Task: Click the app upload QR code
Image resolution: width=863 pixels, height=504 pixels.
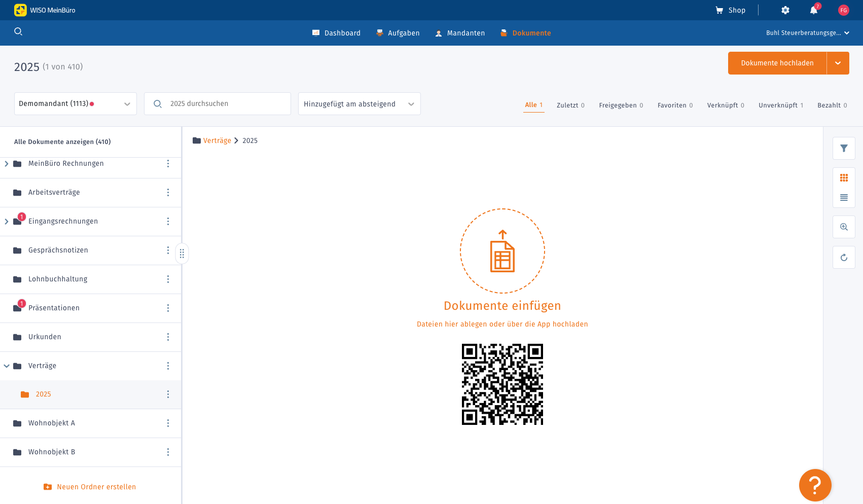Action: click(x=502, y=384)
